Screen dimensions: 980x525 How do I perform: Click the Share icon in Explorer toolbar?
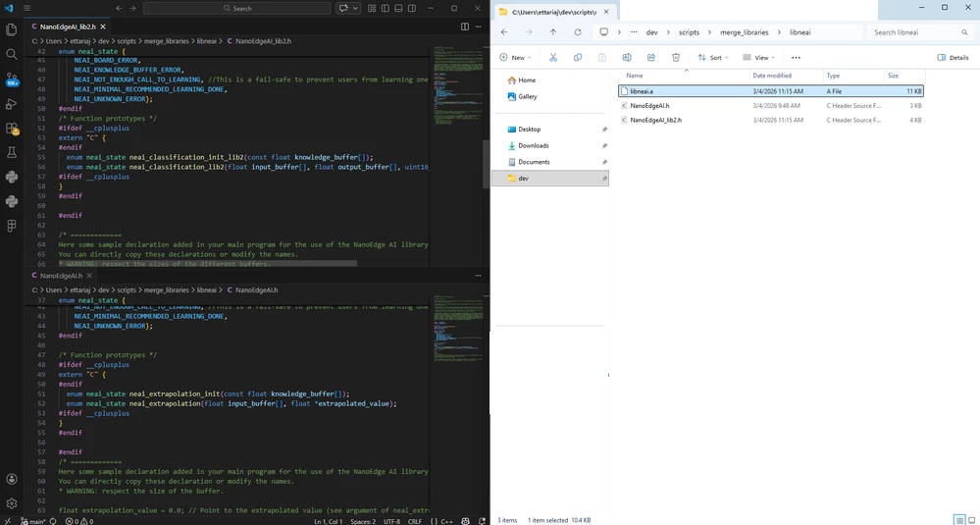(651, 58)
